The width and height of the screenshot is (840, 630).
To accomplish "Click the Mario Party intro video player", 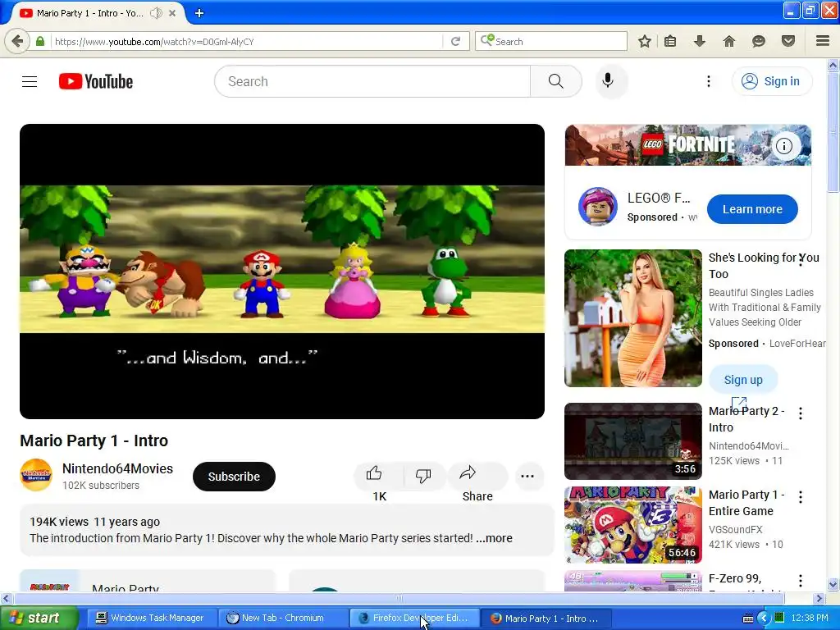I will click(x=282, y=271).
